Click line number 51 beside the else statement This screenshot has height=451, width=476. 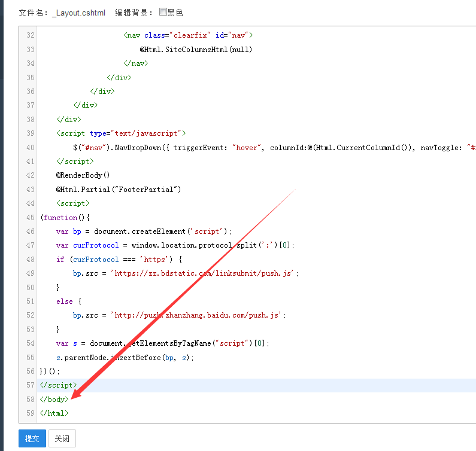click(30, 301)
